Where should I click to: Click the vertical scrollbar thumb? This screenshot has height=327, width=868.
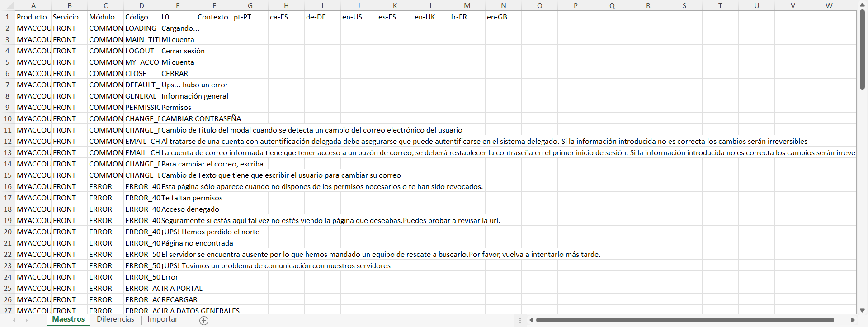pos(862,49)
